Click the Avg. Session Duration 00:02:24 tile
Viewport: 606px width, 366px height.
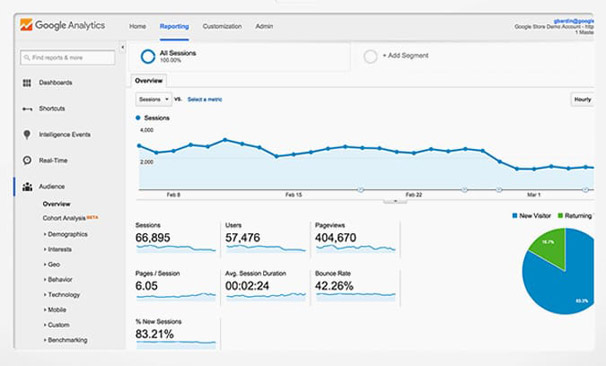pos(266,286)
